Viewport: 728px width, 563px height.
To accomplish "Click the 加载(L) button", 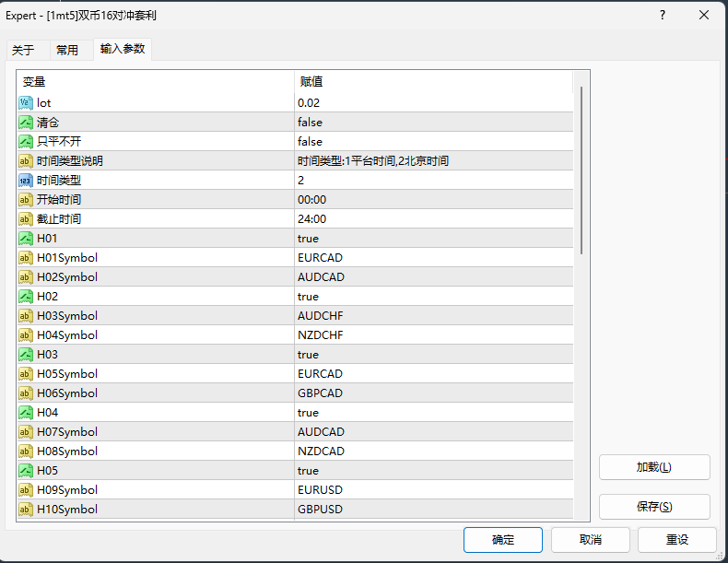I will (x=654, y=467).
